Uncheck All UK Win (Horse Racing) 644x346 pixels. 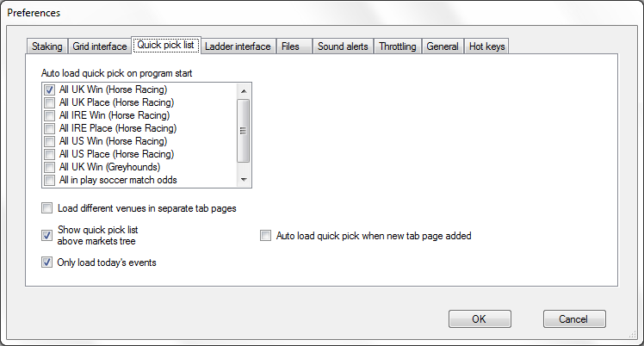pos(49,90)
